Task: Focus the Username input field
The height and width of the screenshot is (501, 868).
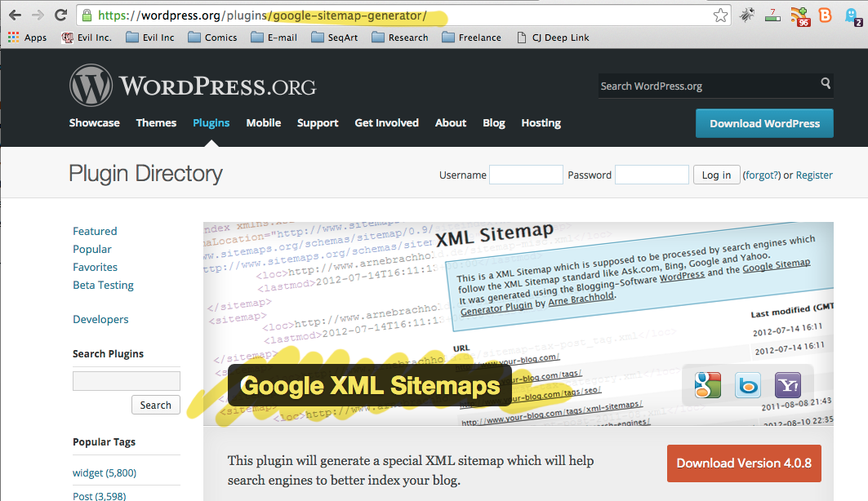Action: (526, 175)
